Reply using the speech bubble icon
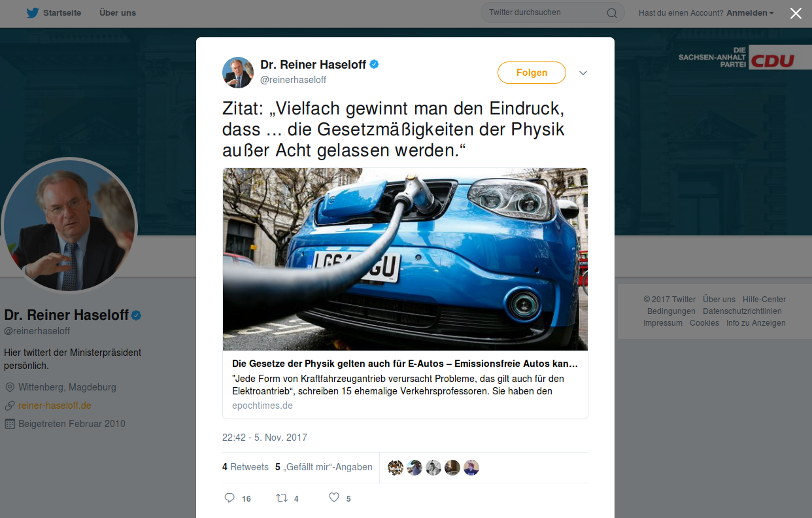Image resolution: width=812 pixels, height=518 pixels. [229, 498]
